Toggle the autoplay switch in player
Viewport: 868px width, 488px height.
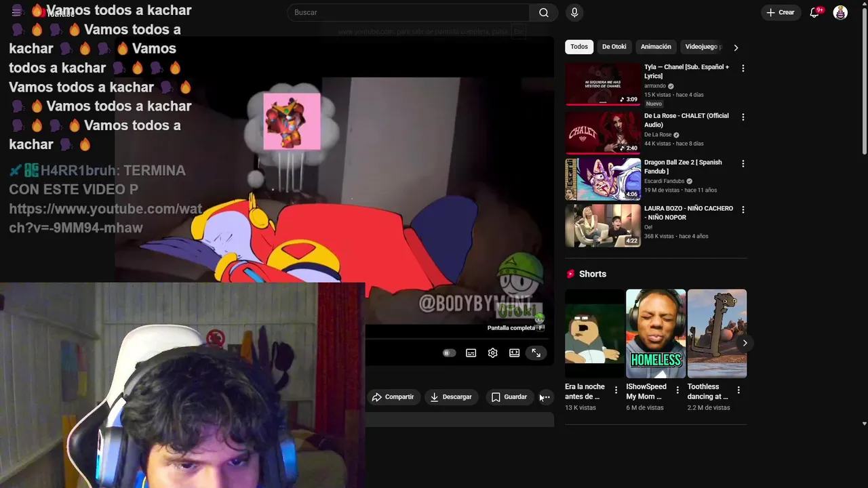[x=449, y=353]
